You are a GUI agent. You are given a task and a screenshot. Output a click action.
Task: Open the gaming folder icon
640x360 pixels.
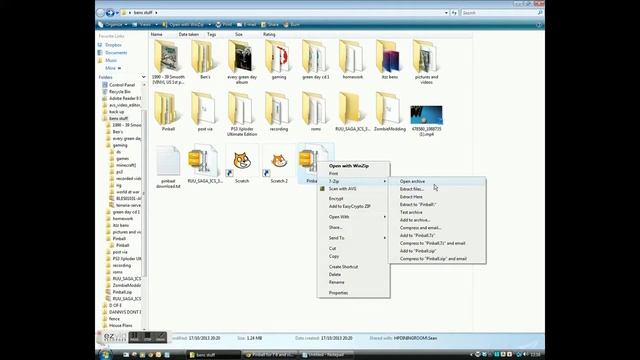click(278, 57)
